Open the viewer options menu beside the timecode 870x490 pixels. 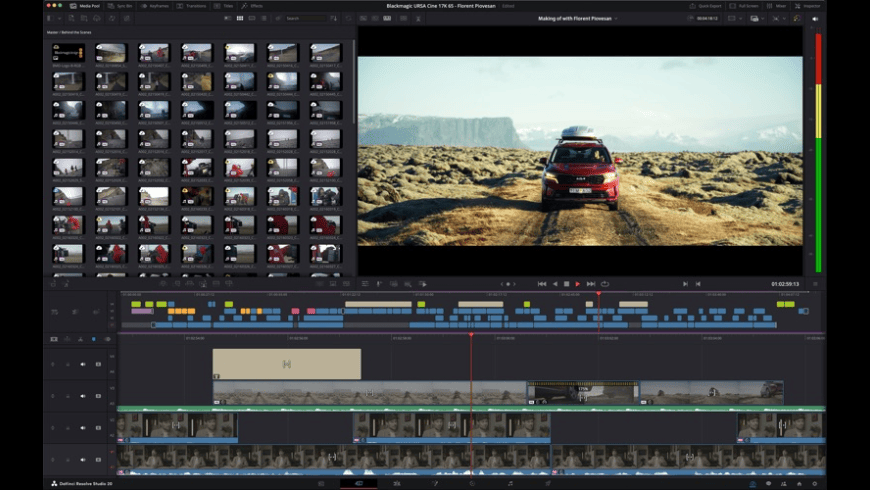(815, 284)
